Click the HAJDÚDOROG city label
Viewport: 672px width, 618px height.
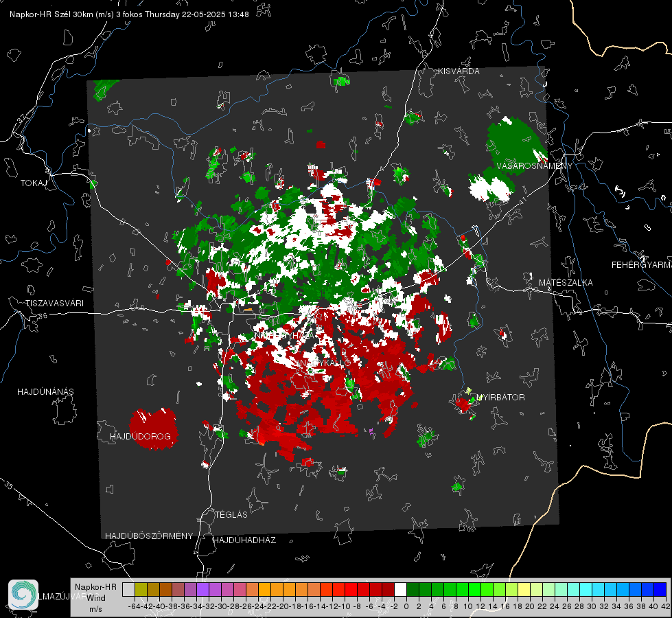tap(140, 437)
